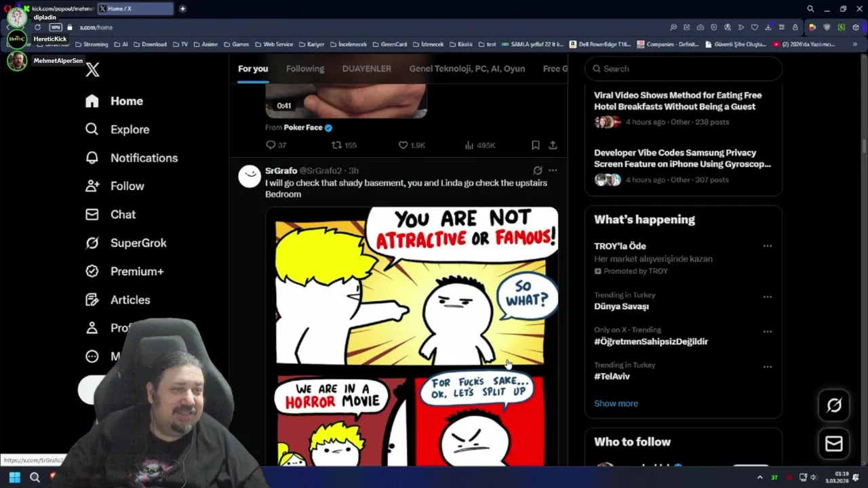Screen dimensions: 868x488
Task: Open the Streaming bookmarks folder
Action: pos(92,44)
